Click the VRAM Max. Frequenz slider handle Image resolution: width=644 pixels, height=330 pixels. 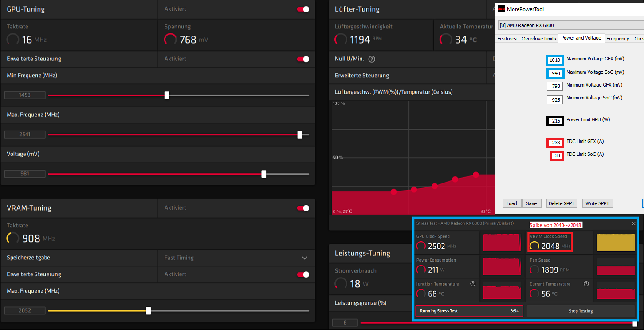click(x=149, y=310)
